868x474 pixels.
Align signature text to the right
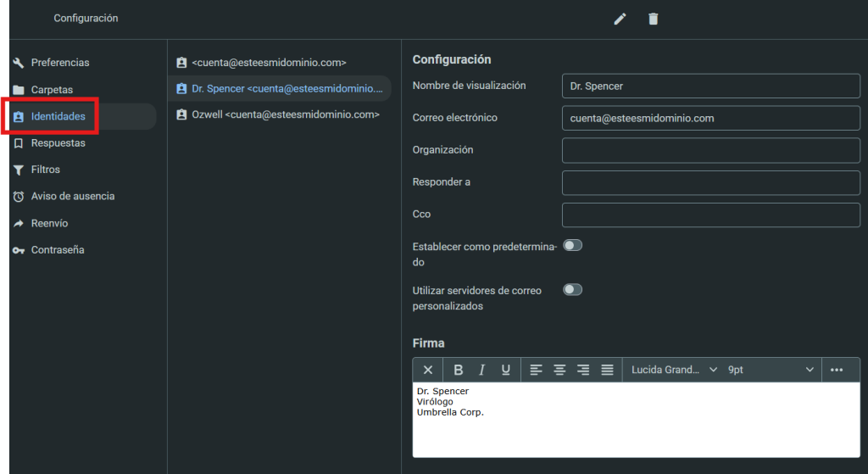(583, 370)
